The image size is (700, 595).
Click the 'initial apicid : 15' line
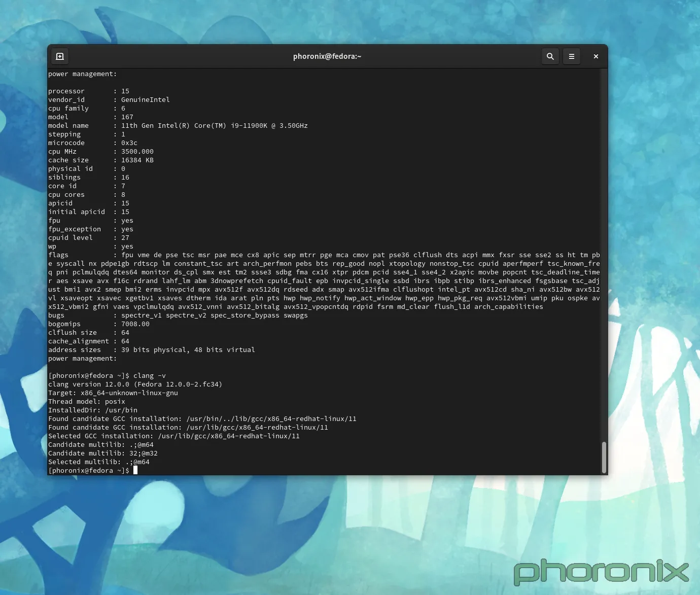89,212
